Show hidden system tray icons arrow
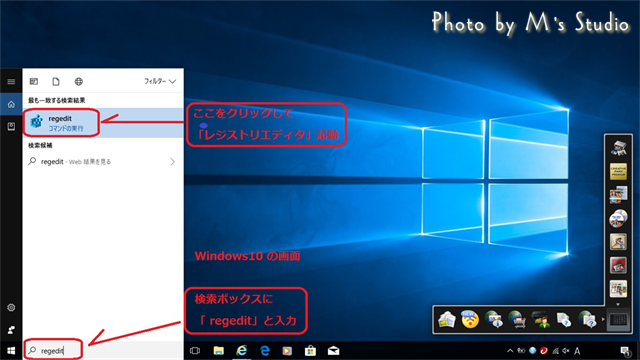The width and height of the screenshot is (640, 360). [x=510, y=351]
